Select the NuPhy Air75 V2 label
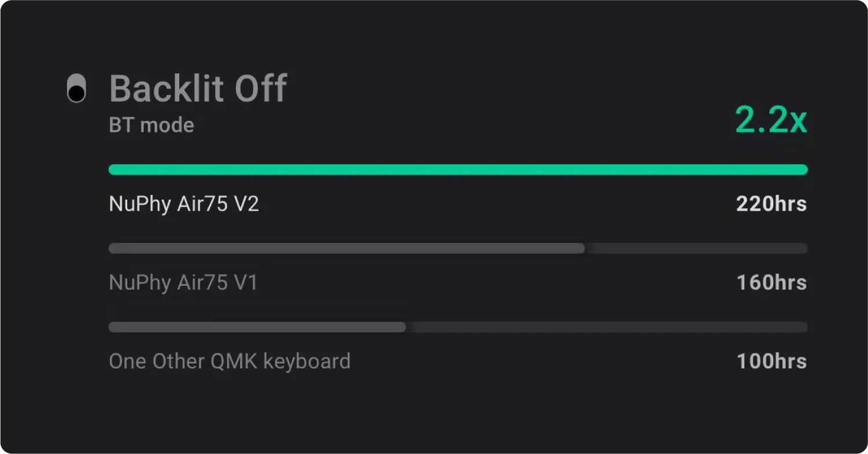 click(x=184, y=204)
